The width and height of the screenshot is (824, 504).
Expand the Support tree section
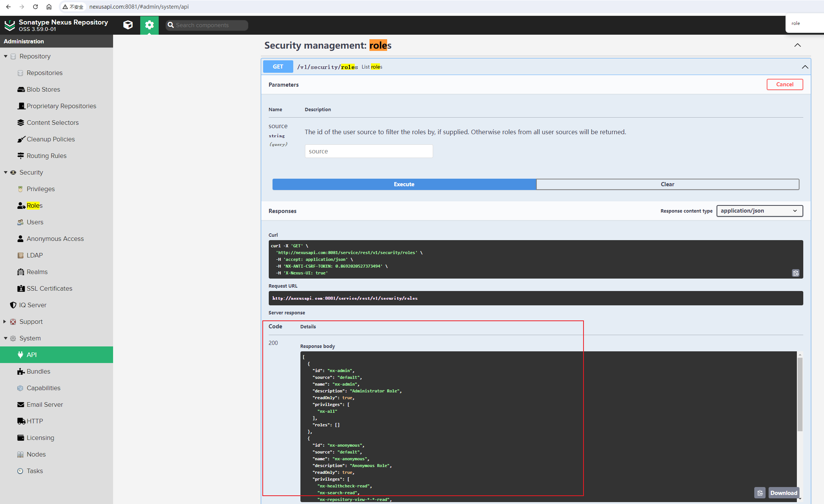point(5,322)
